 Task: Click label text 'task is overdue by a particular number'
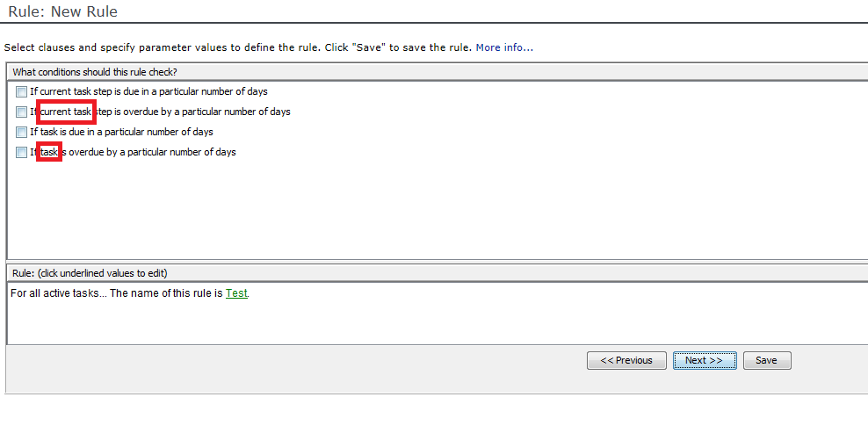(x=125, y=152)
